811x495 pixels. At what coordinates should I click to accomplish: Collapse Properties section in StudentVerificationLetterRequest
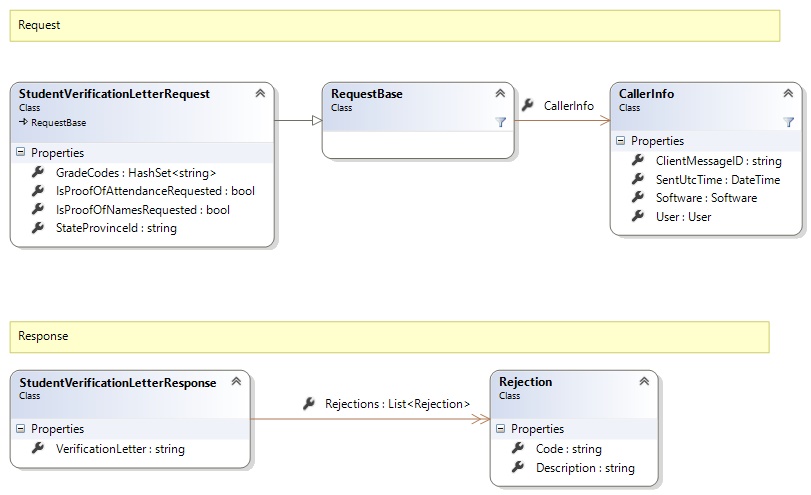click(21, 153)
